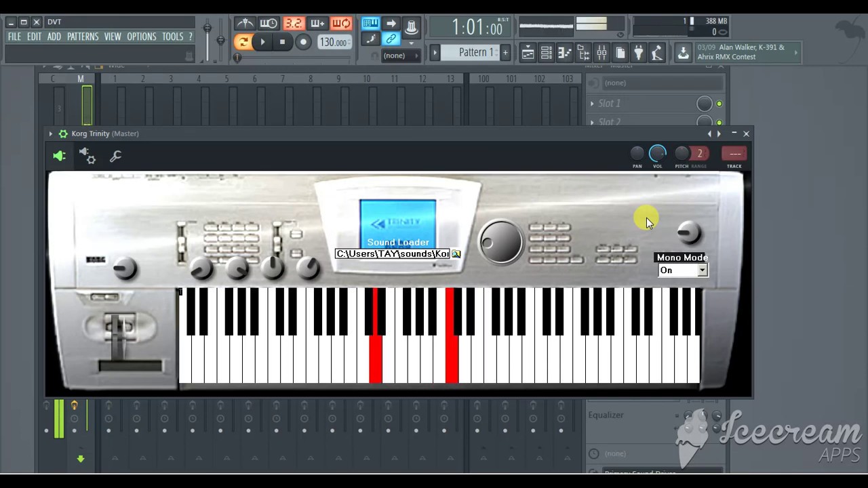This screenshot has height=488, width=868.
Task: Click the pitch RANGE value 2
Action: (700, 154)
